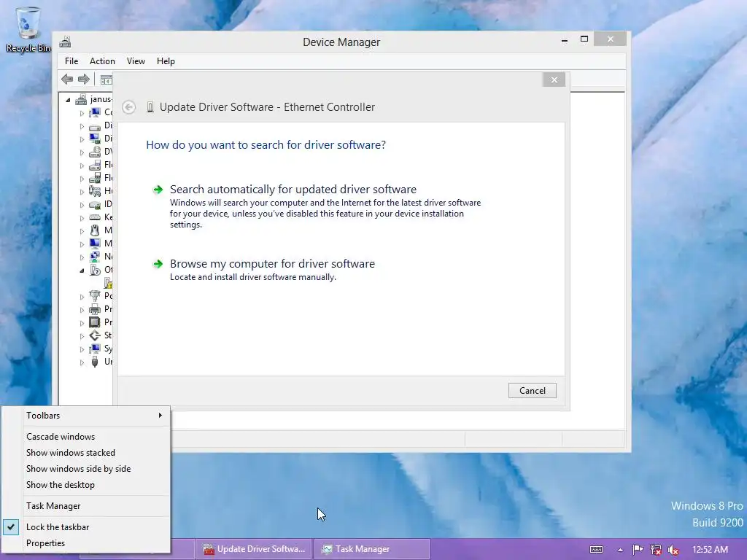The height and width of the screenshot is (560, 747).
Task: Choose Show windows stacked
Action: click(x=86, y=453)
